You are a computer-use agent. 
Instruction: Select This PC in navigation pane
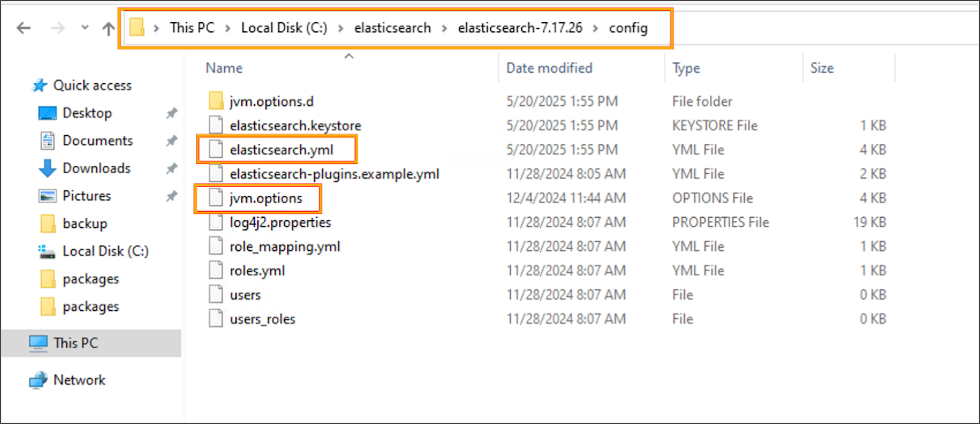[75, 343]
